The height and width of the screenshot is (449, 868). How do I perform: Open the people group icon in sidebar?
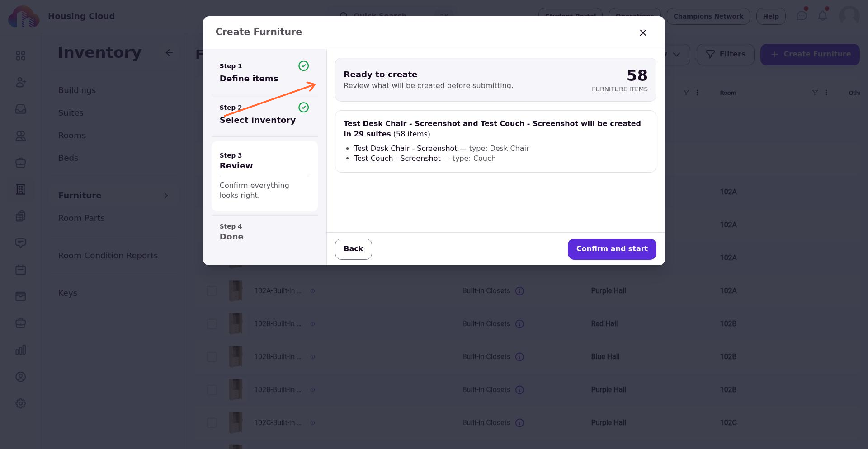21,136
